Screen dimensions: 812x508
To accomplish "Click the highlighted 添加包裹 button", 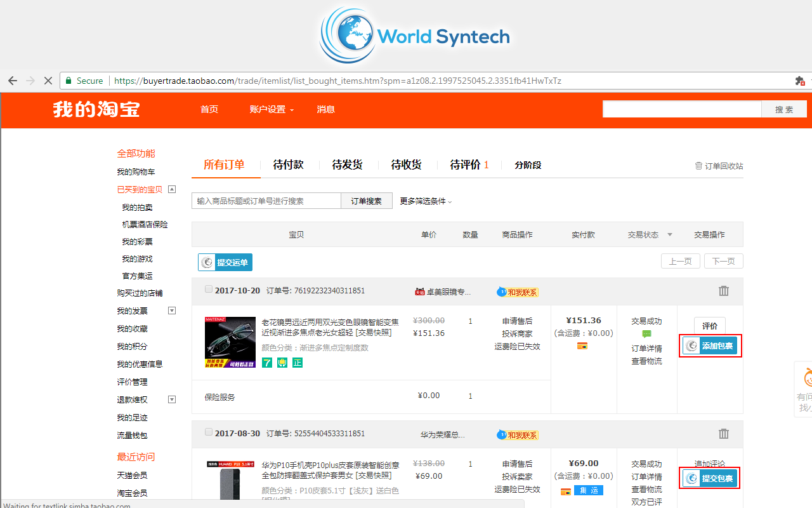I will point(710,345).
